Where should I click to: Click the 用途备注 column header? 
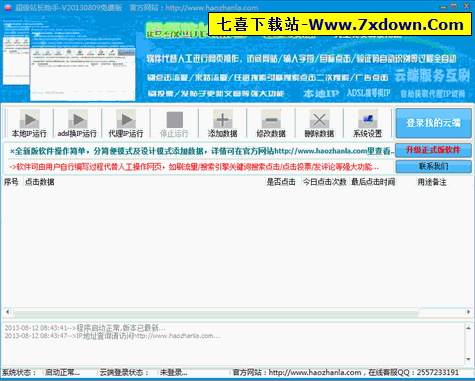point(432,182)
